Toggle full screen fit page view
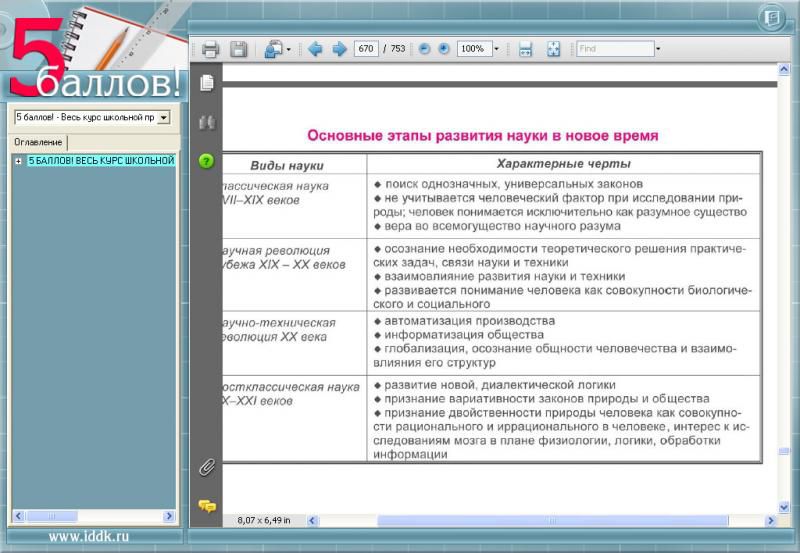 point(553,49)
